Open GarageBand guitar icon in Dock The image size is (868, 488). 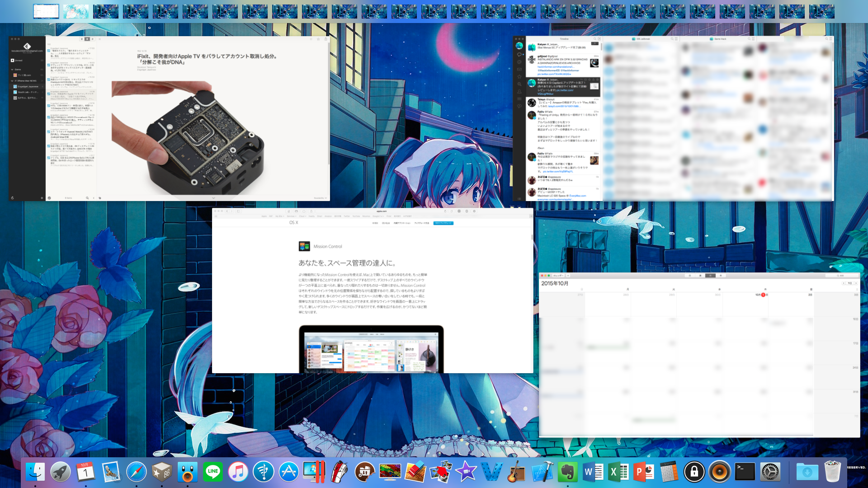pyautogui.click(x=517, y=472)
